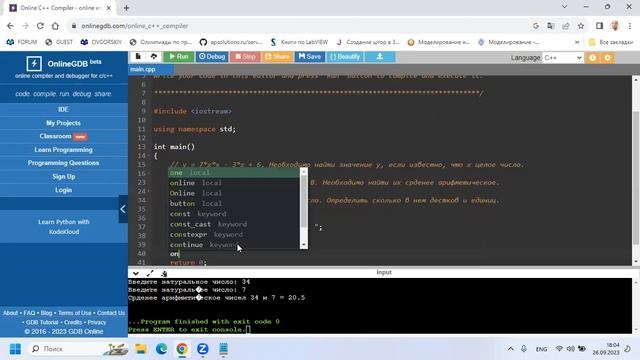Click the upload file icon beside new file
Screen dimensions: 640x360
tap(153, 57)
